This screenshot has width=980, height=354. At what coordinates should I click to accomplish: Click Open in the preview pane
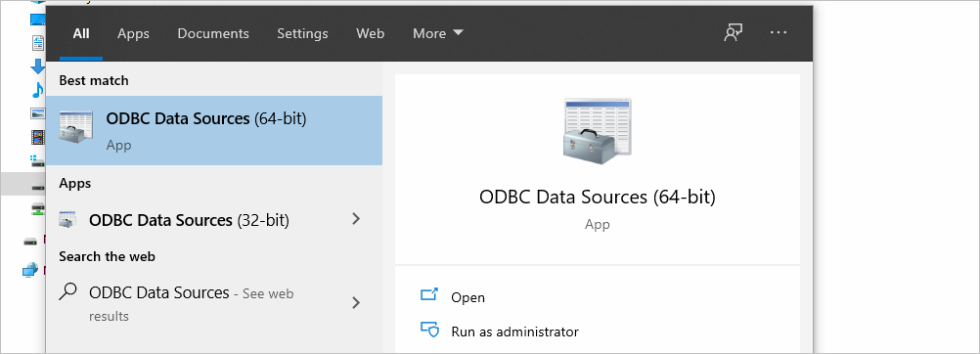468,297
